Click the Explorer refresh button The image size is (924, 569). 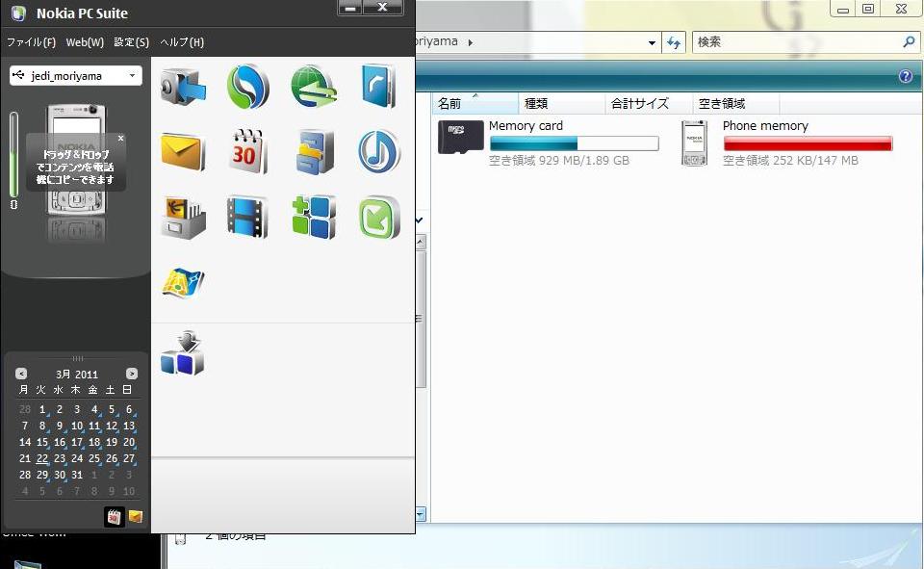pos(674,42)
